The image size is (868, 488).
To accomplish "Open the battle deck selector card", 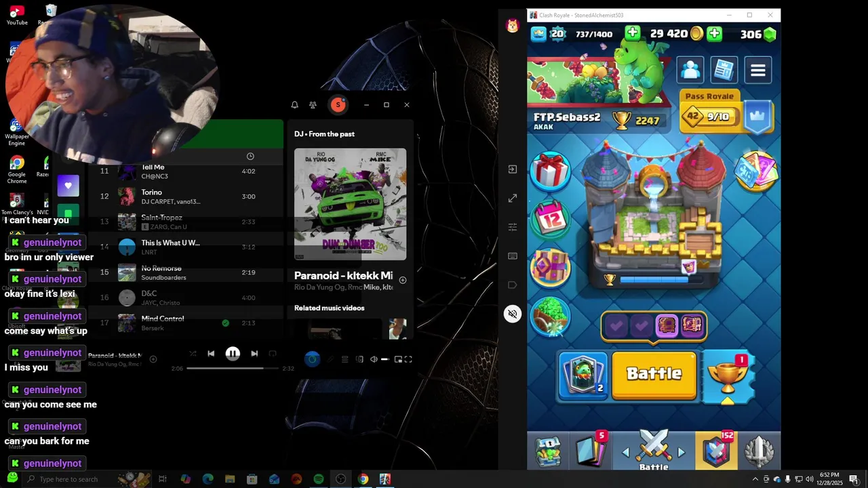I will [584, 375].
